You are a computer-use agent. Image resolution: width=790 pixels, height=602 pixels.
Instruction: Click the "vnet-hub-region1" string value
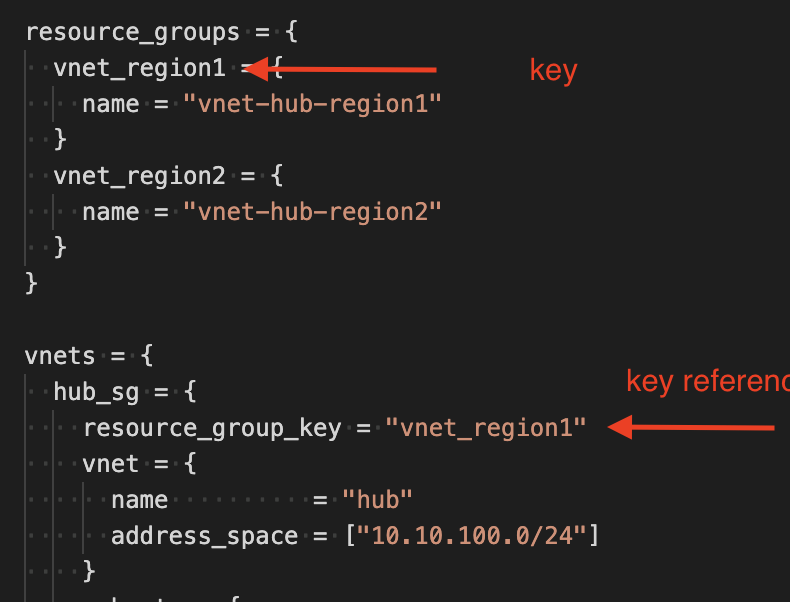click(312, 104)
